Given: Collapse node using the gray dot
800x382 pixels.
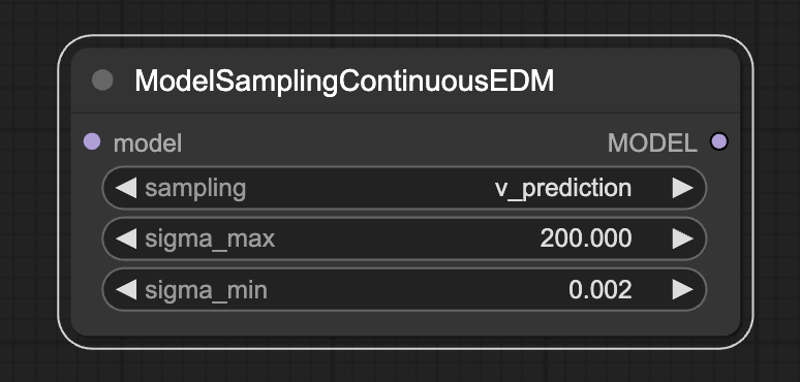Looking at the screenshot, I should 103,80.
